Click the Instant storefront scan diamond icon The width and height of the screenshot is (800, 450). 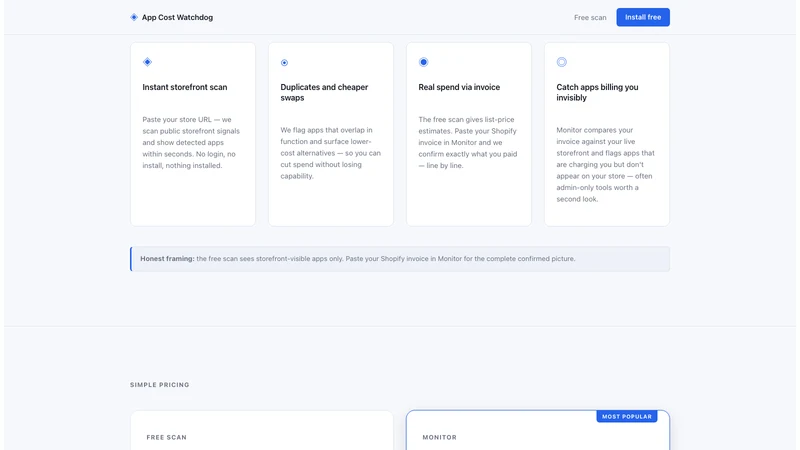coord(147,62)
